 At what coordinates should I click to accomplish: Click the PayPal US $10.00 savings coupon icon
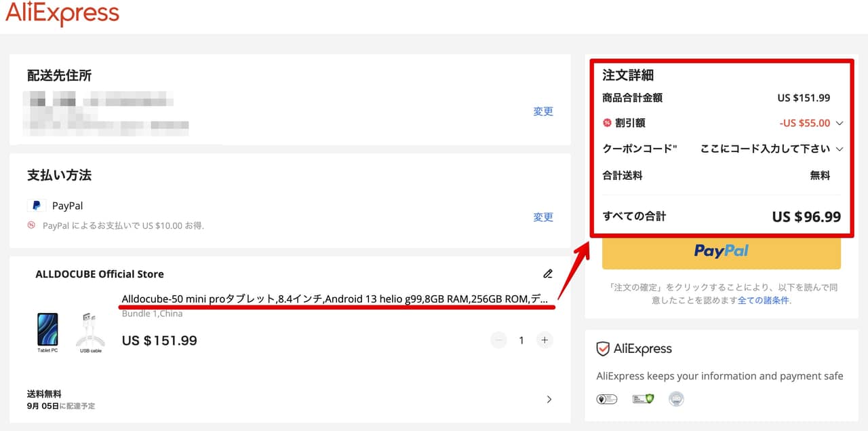point(31,225)
